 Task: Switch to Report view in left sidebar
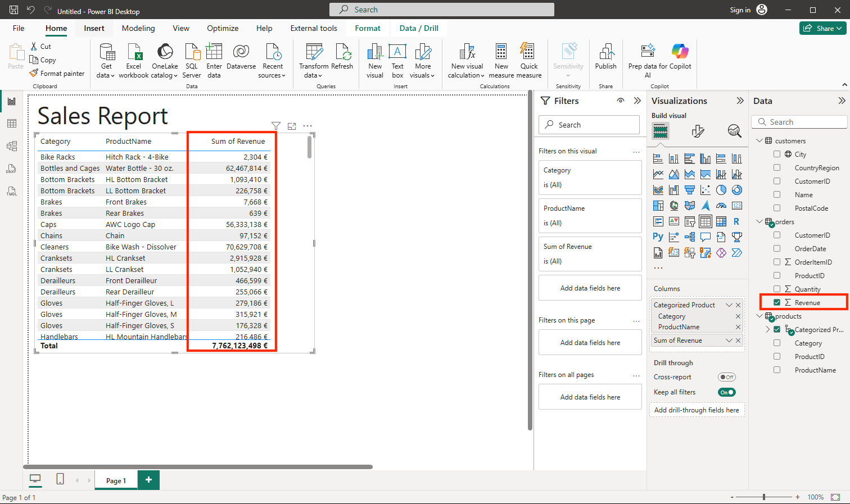[12, 101]
